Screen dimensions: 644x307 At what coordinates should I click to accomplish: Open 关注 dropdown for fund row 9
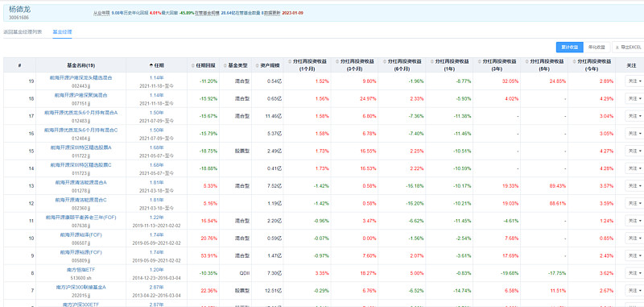pos(634,255)
